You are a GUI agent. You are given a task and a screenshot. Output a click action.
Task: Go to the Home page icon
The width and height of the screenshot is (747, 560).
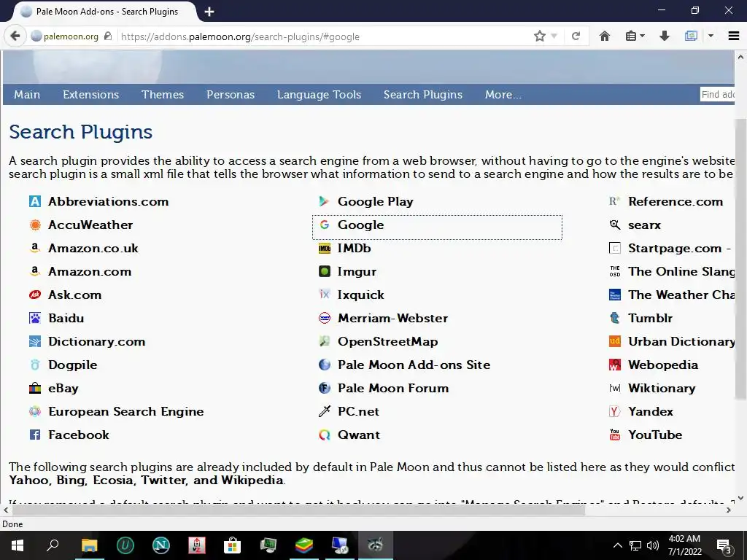click(605, 36)
